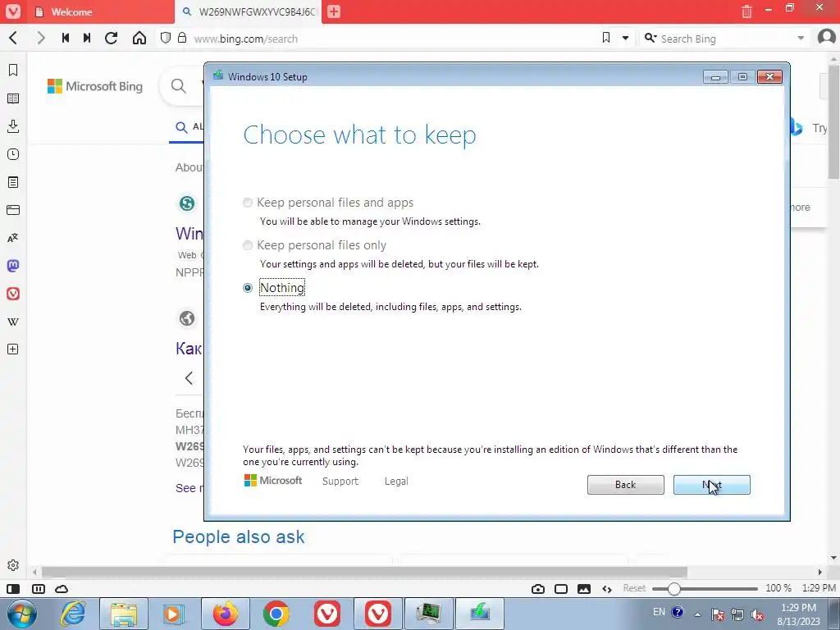Open the Reading List side panel
The width and height of the screenshot is (840, 630).
[x=13, y=98]
